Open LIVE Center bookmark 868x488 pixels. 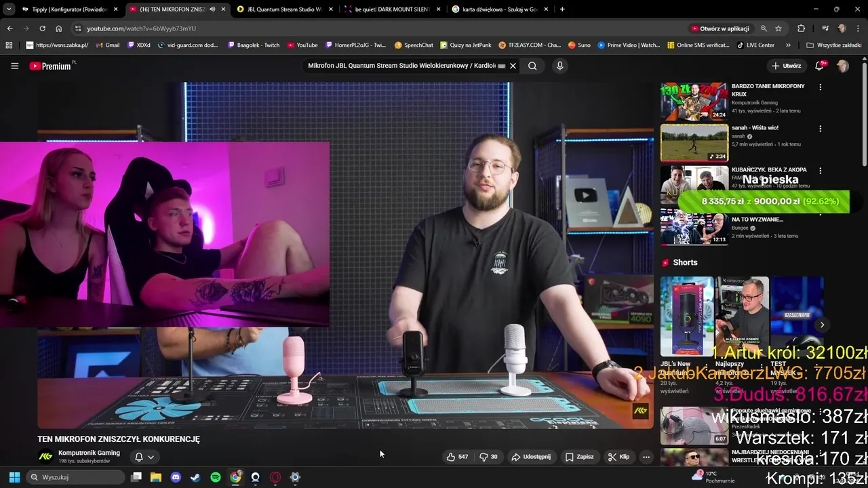755,45
